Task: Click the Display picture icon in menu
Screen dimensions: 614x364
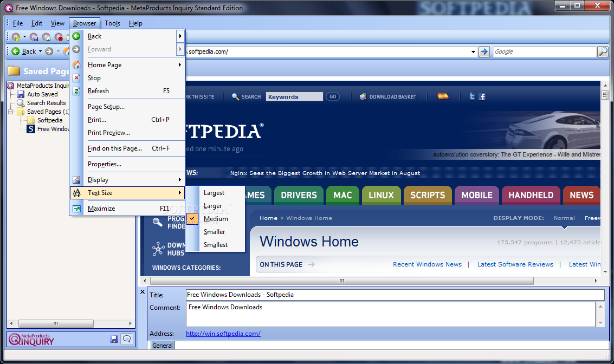Action: point(76,180)
